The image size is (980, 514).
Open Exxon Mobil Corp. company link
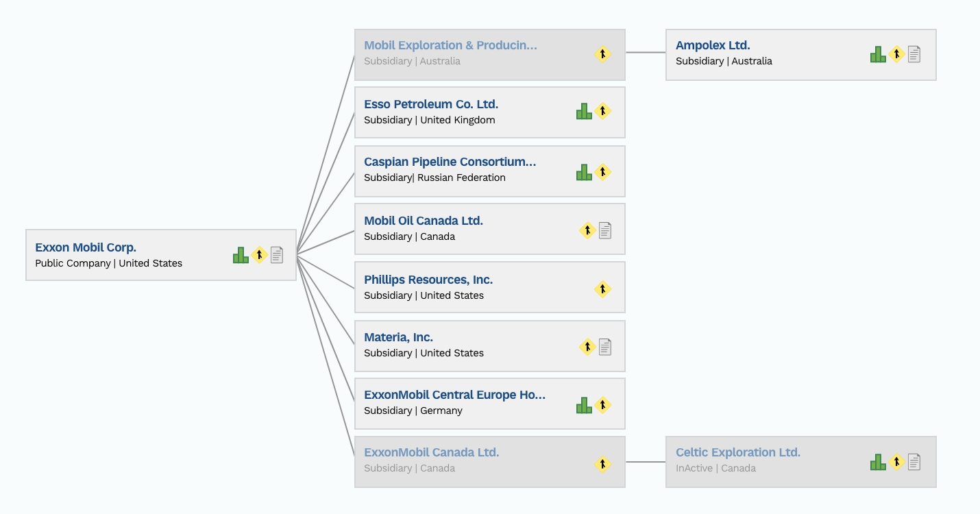86,247
